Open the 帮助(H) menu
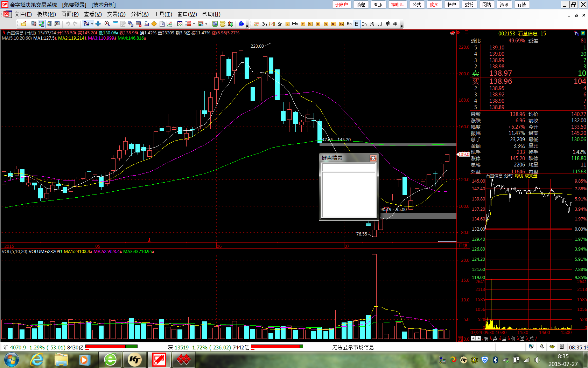The height and width of the screenshot is (368, 588). 211,14
